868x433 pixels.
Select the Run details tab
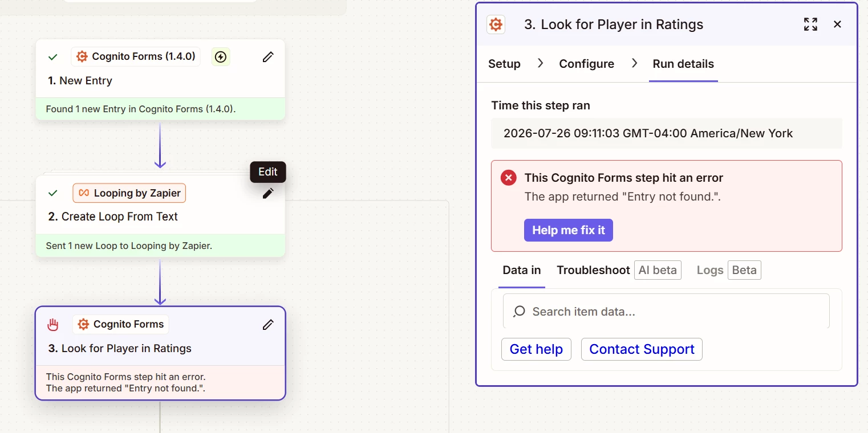pyautogui.click(x=683, y=64)
